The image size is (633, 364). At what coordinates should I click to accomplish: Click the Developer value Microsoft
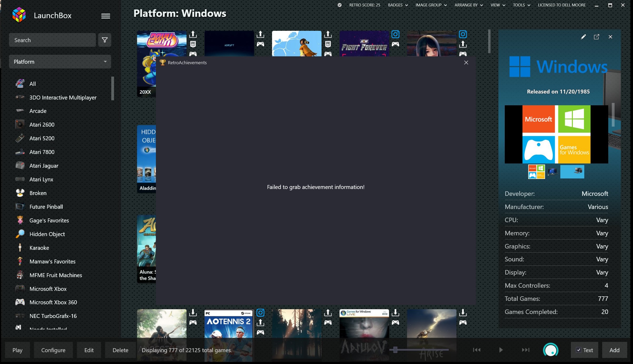tap(595, 194)
